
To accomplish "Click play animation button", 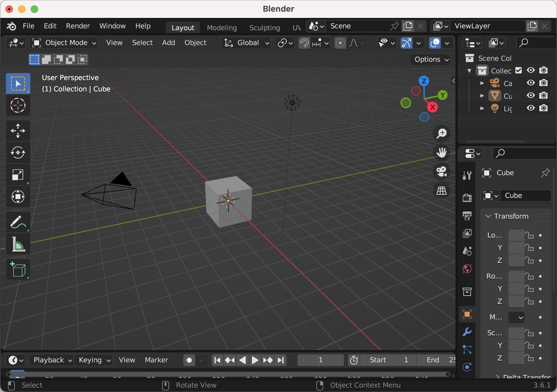I will (255, 360).
